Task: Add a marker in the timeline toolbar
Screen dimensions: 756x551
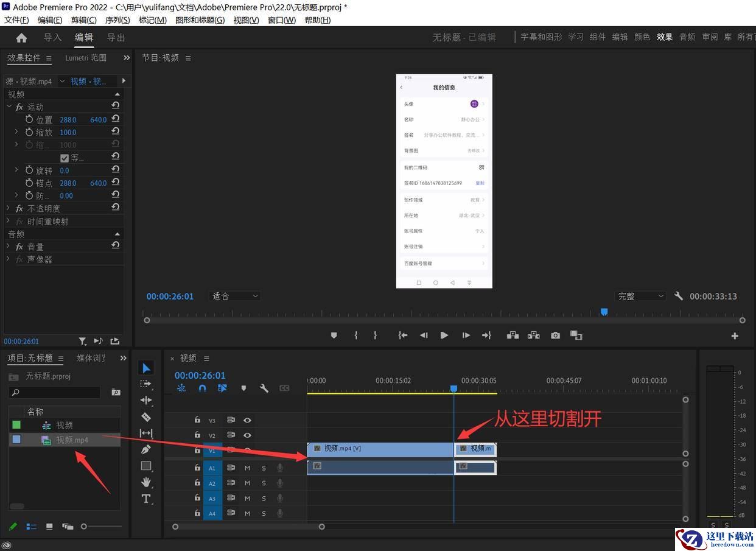Action: (x=243, y=388)
